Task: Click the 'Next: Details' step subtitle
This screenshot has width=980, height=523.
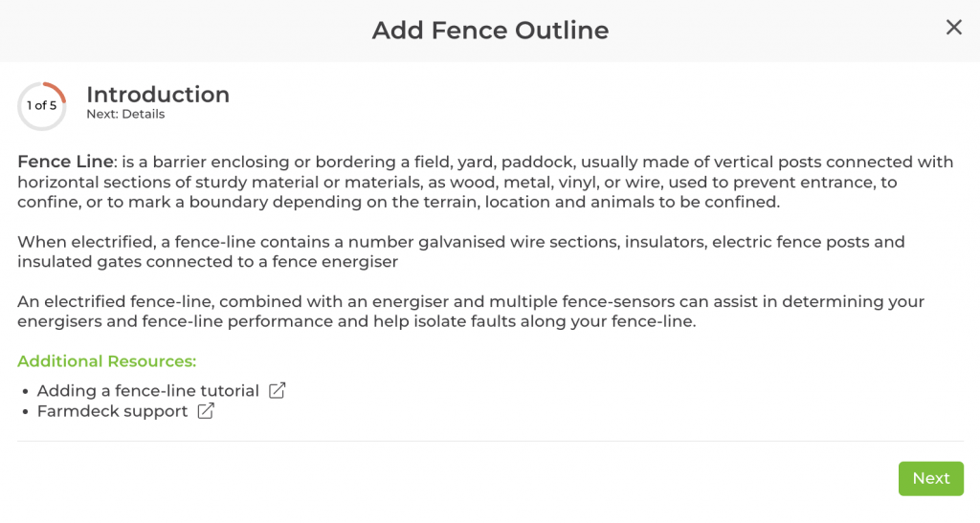Action: coord(125,115)
